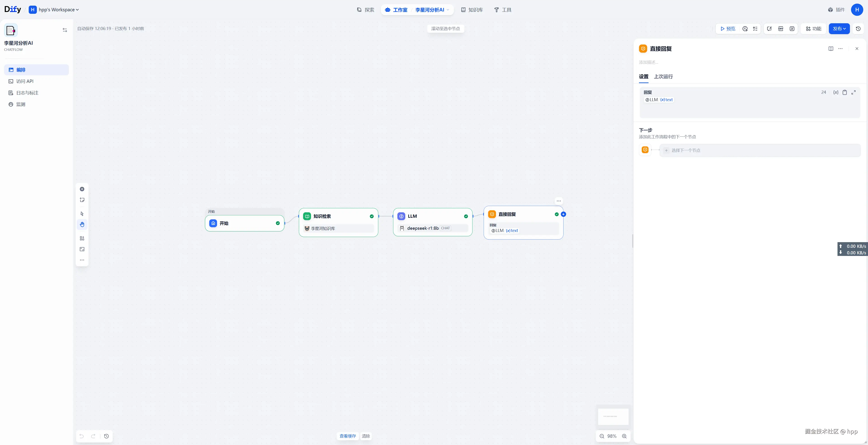Toggle the split panel view icon
The image size is (868, 445).
point(831,49)
